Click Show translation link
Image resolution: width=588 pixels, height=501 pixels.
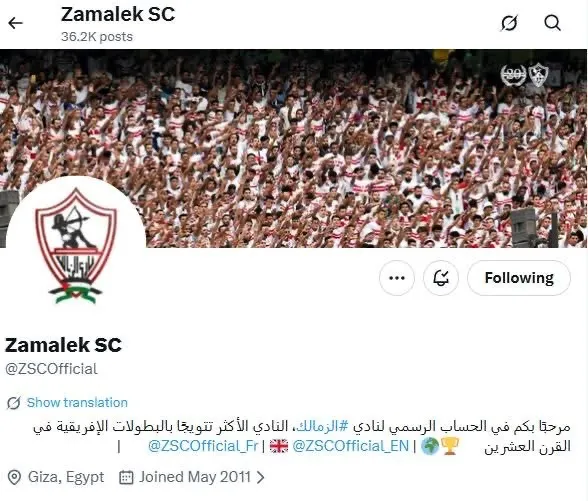pyautogui.click(x=77, y=403)
